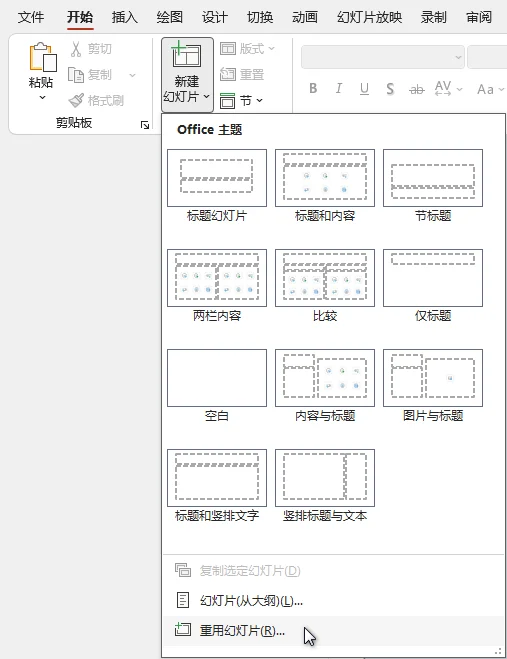
Task: Click the Layout (版式) icon
Action: (x=228, y=49)
